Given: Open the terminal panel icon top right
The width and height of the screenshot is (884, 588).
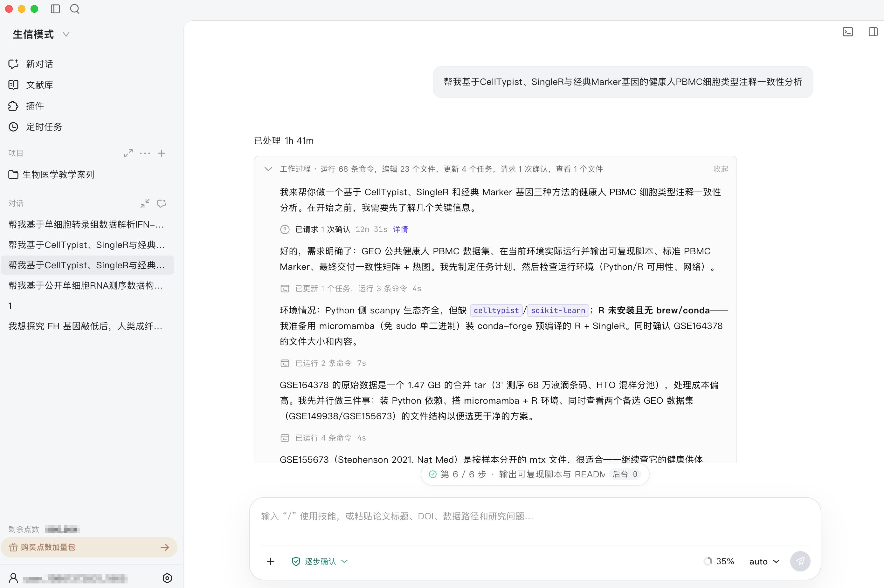Looking at the screenshot, I should [x=848, y=32].
